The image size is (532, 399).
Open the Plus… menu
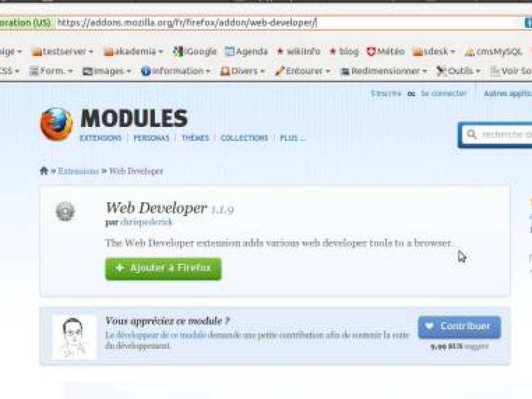click(293, 138)
